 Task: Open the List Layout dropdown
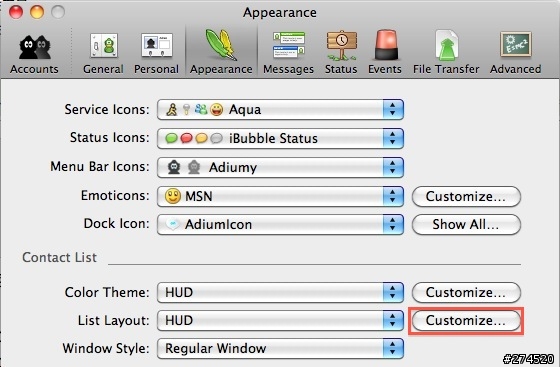280,321
